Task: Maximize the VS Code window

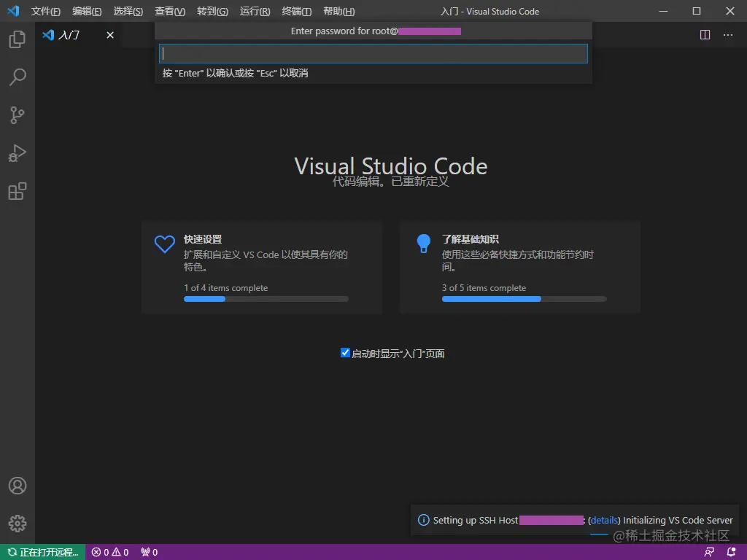Action: tap(697, 11)
